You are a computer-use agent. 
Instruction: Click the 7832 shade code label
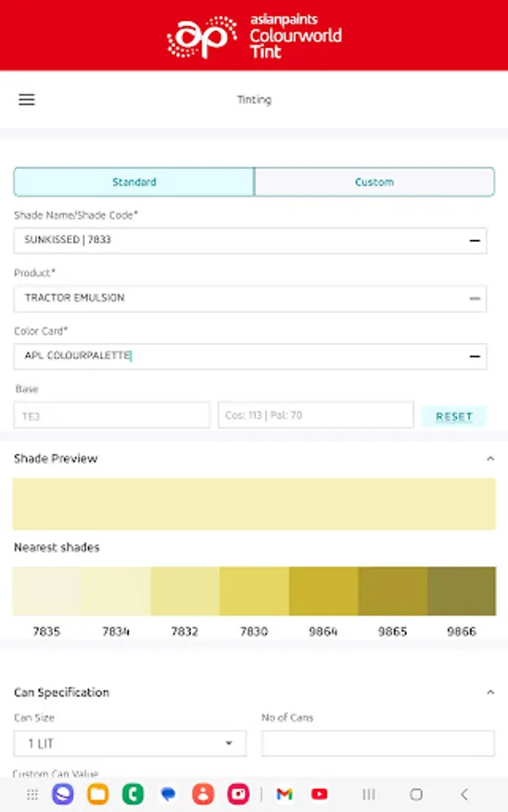185,632
